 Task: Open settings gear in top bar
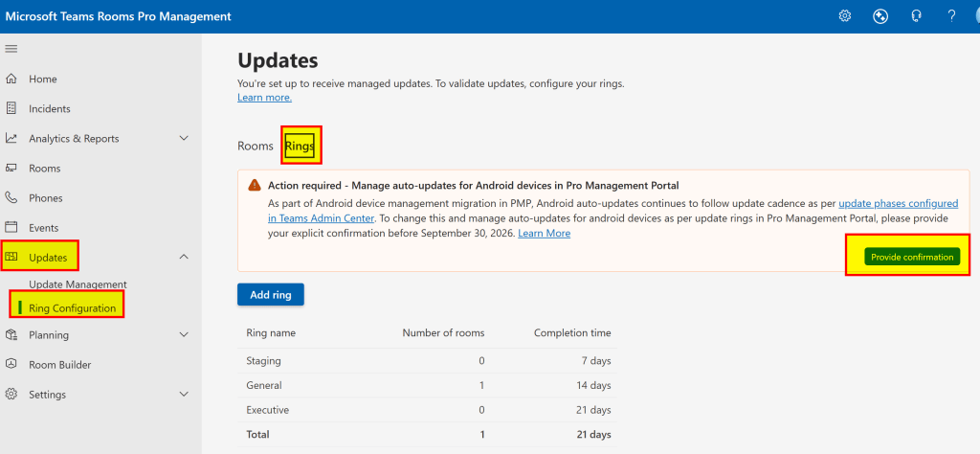pyautogui.click(x=845, y=16)
